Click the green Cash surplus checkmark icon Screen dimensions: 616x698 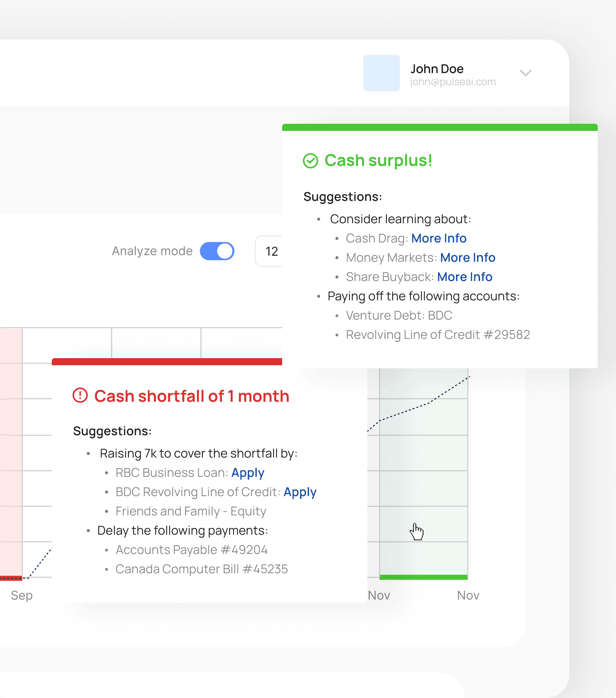(310, 161)
